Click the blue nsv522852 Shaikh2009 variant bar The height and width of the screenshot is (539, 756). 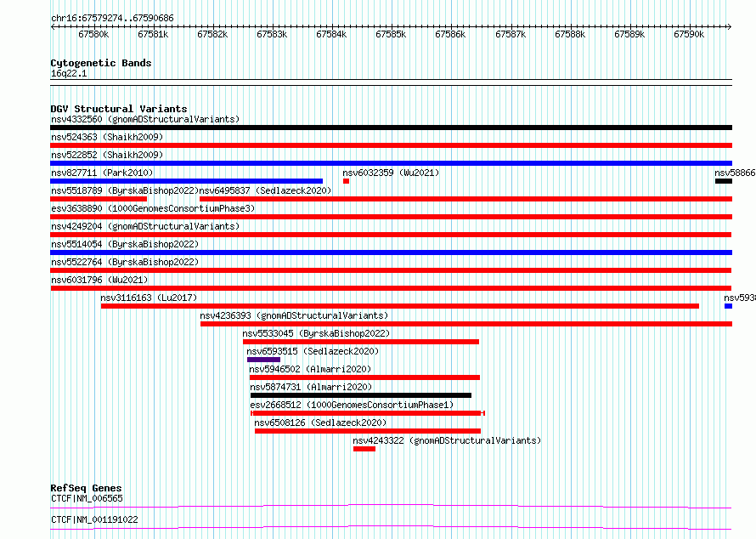pos(391,163)
